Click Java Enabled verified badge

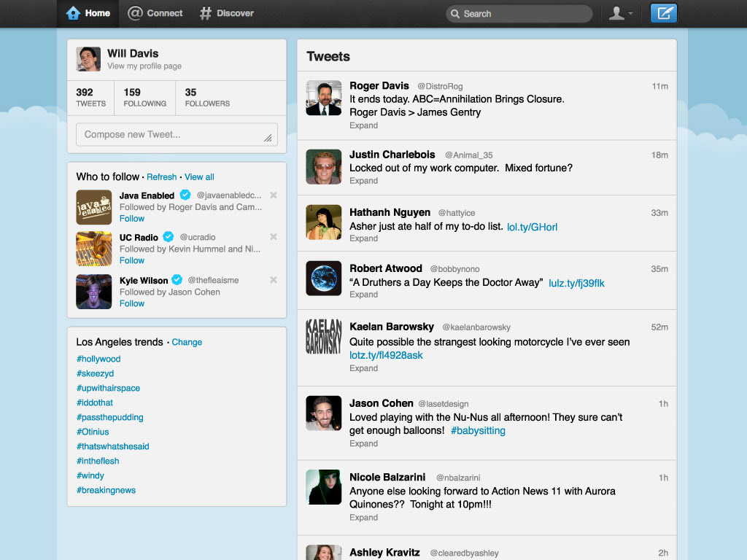pyautogui.click(x=185, y=195)
